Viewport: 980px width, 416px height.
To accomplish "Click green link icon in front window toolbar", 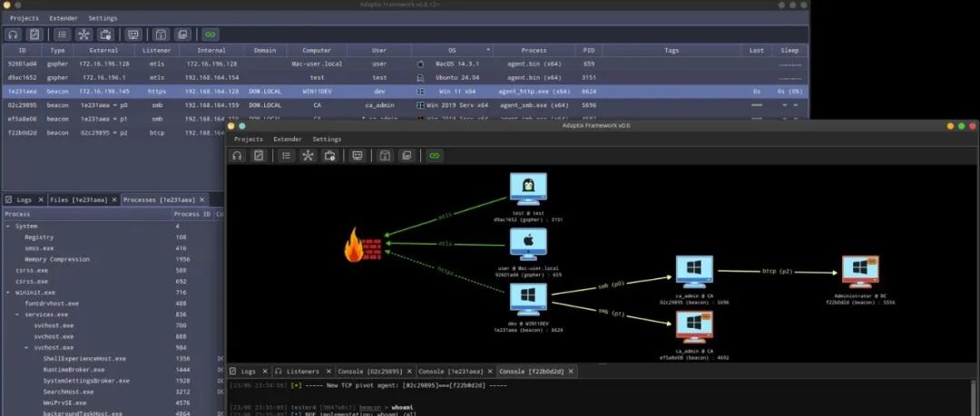I will tap(435, 156).
